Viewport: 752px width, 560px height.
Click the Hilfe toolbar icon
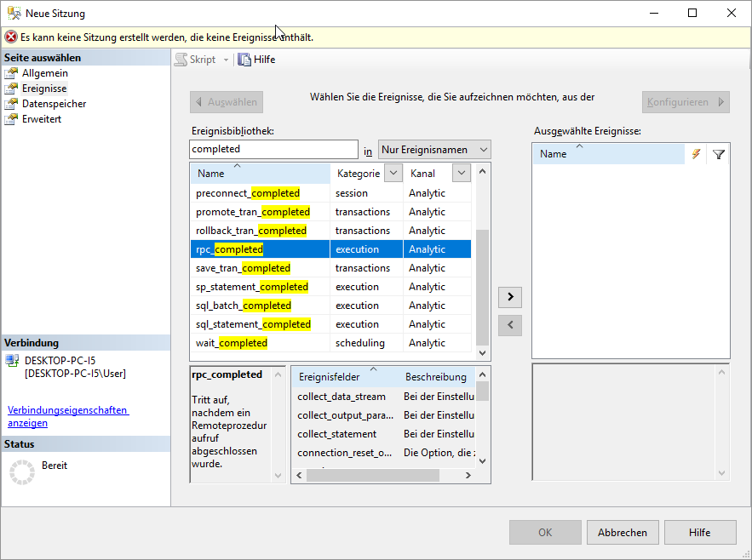244,60
